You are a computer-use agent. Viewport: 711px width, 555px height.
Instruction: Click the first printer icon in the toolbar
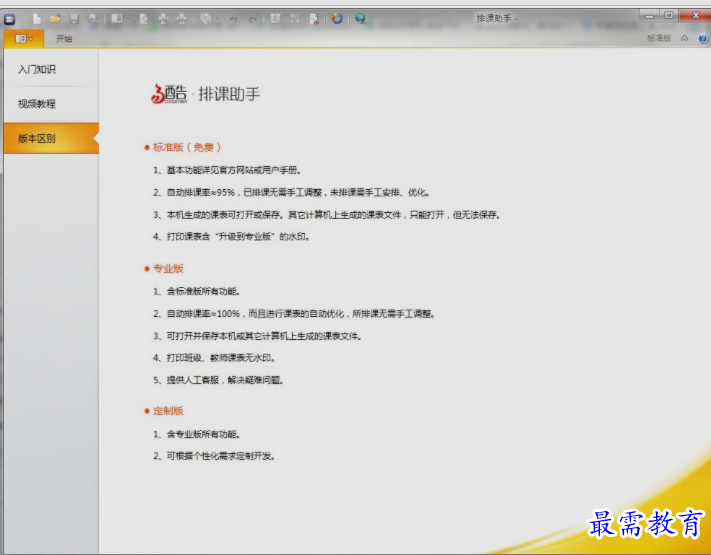[x=163, y=19]
